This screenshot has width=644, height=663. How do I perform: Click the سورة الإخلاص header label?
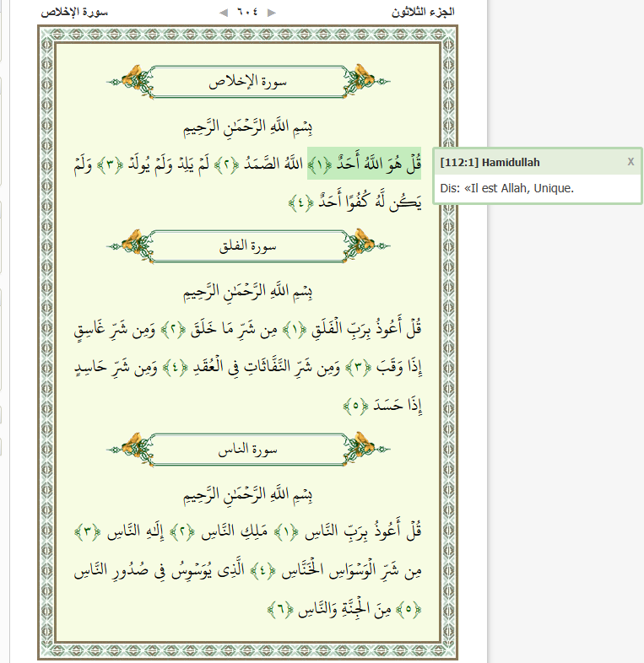pos(75,13)
